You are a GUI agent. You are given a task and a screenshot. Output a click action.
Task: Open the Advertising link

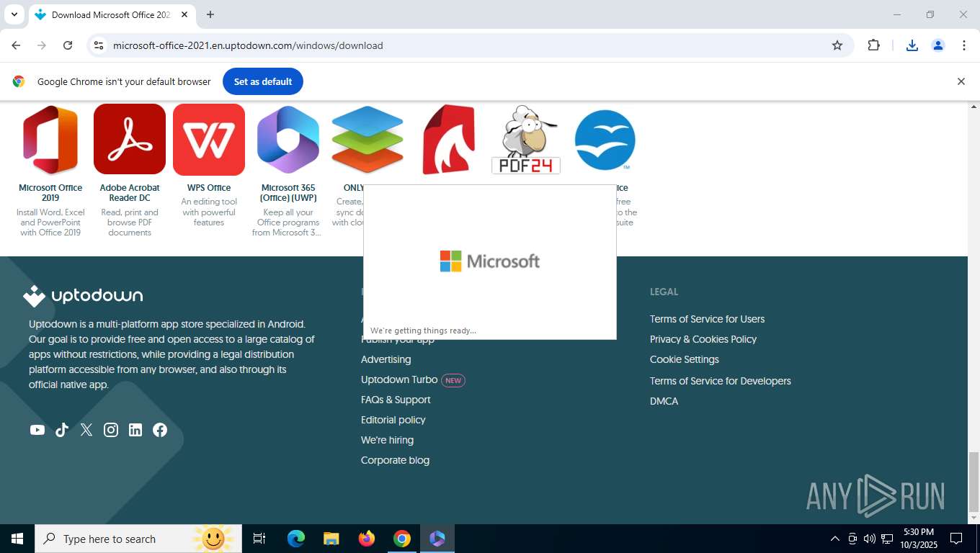tap(386, 359)
